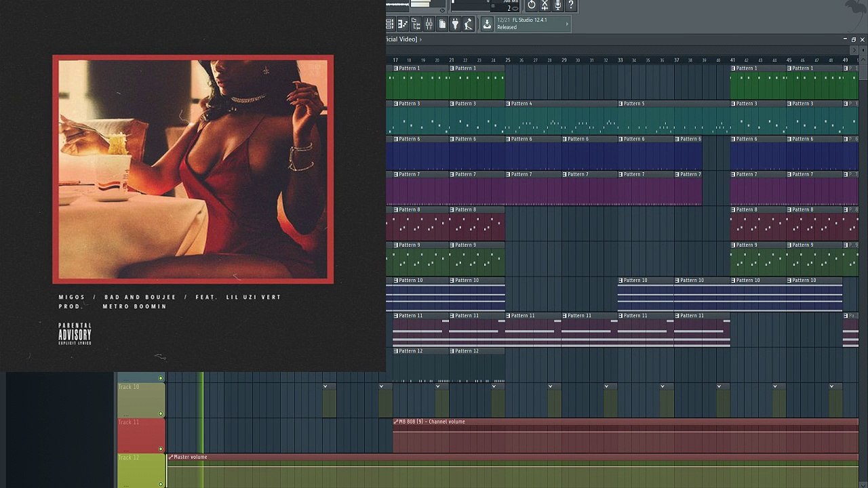Select Pattern 8 clip starting at bar 41
The height and width of the screenshot is (488, 868).
758,224
